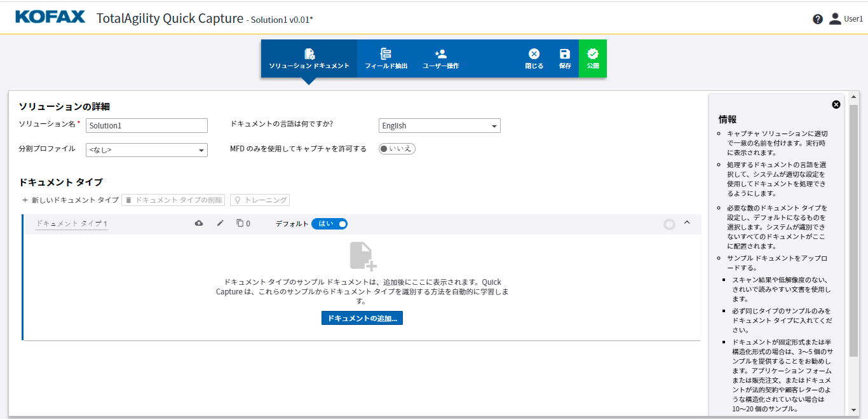Select the トレーニング option

[260, 199]
